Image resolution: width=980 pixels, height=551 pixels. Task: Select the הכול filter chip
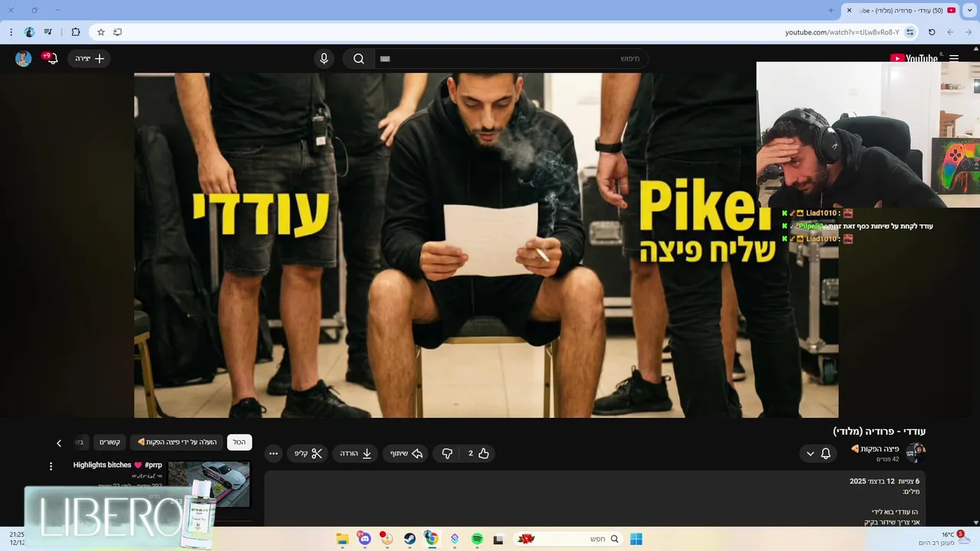[x=240, y=442]
